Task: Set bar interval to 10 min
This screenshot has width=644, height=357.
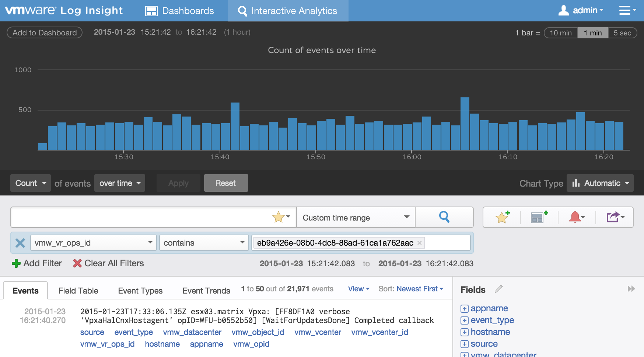Action: [x=560, y=33]
